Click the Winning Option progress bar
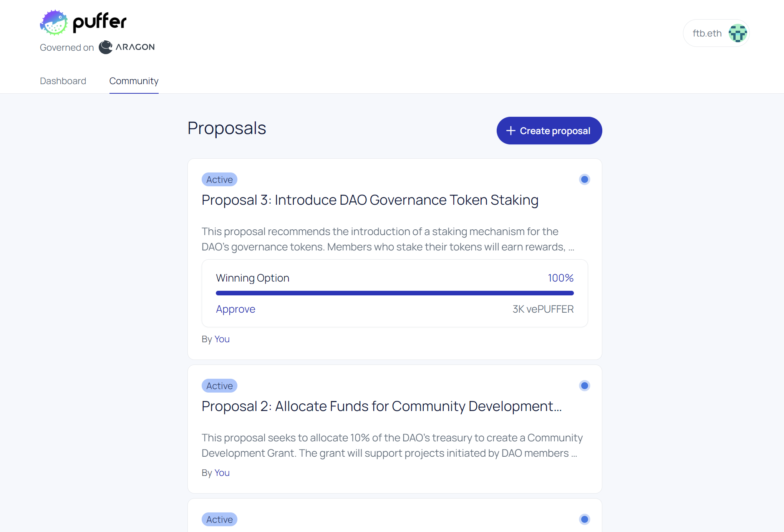 click(394, 293)
